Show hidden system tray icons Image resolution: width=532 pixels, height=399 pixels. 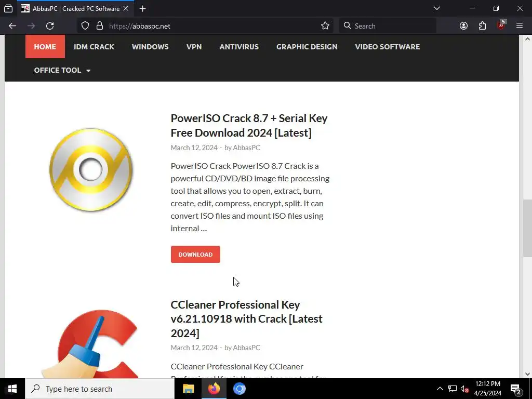click(x=440, y=389)
